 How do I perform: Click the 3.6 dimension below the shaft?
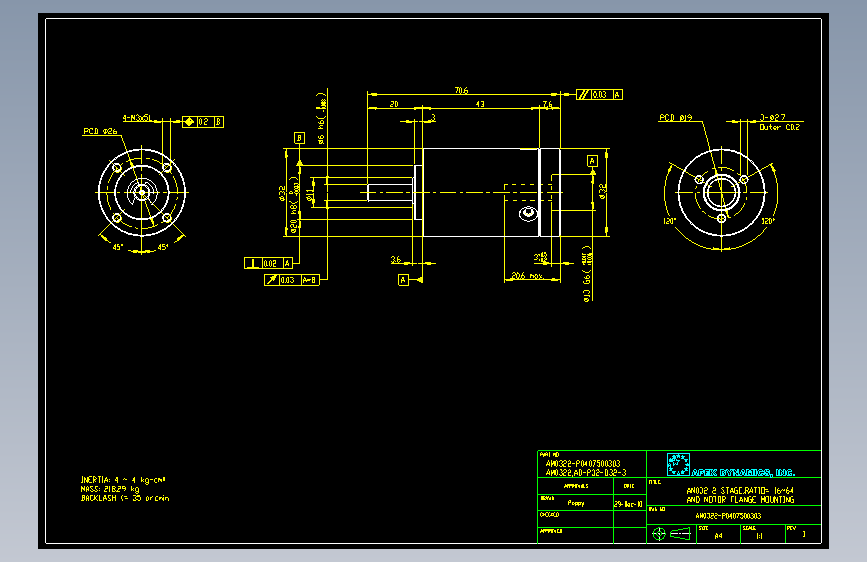point(396,259)
